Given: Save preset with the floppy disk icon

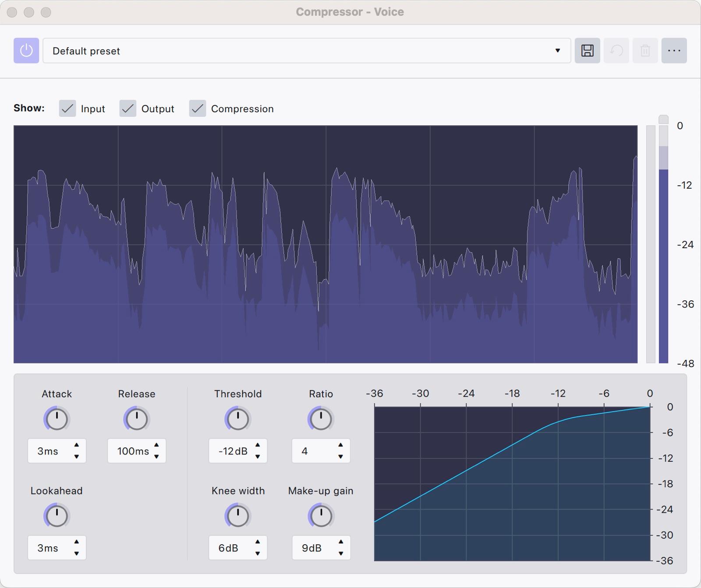Looking at the screenshot, I should tap(587, 51).
